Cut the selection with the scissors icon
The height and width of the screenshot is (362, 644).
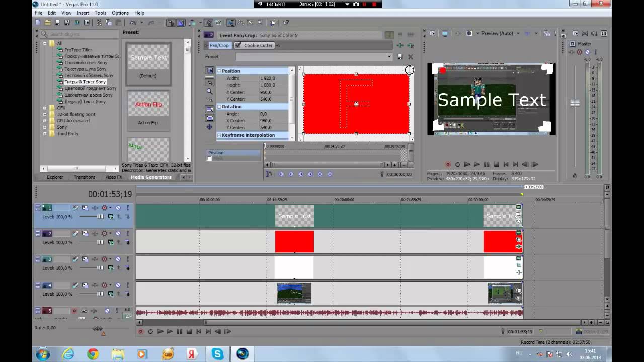(x=99, y=23)
